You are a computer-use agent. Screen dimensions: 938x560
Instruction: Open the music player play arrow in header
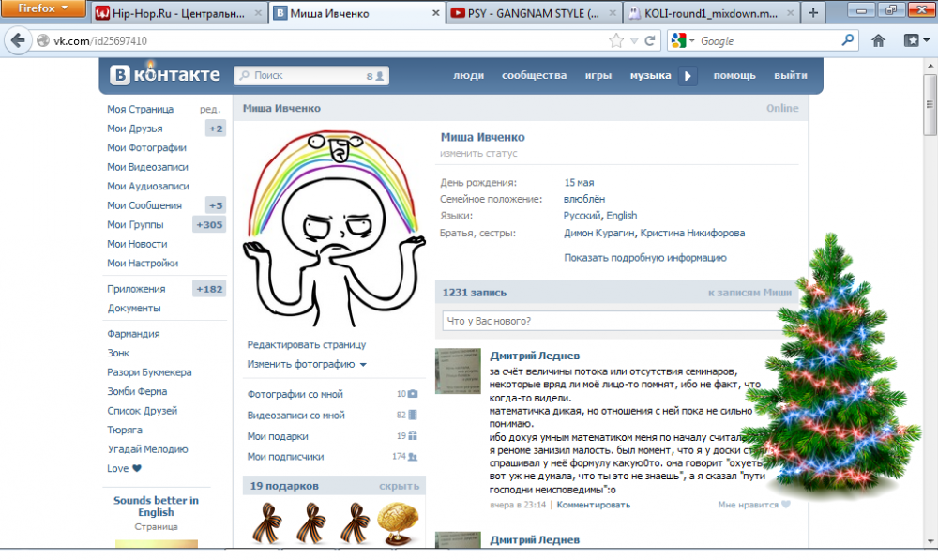[688, 75]
